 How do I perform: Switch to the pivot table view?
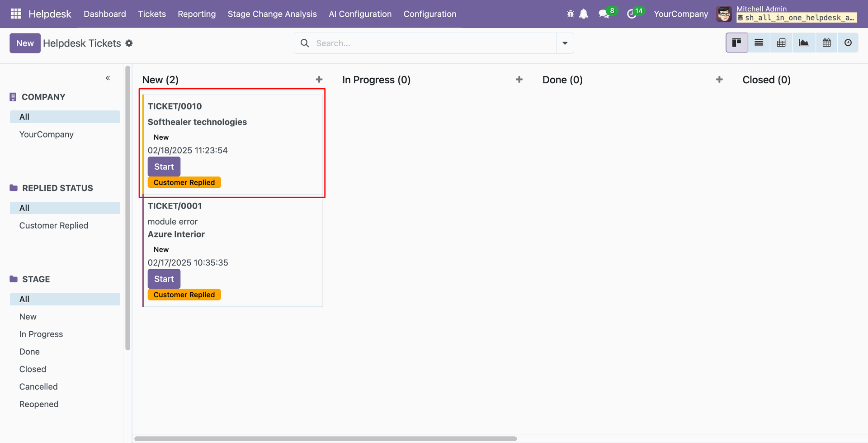(781, 43)
